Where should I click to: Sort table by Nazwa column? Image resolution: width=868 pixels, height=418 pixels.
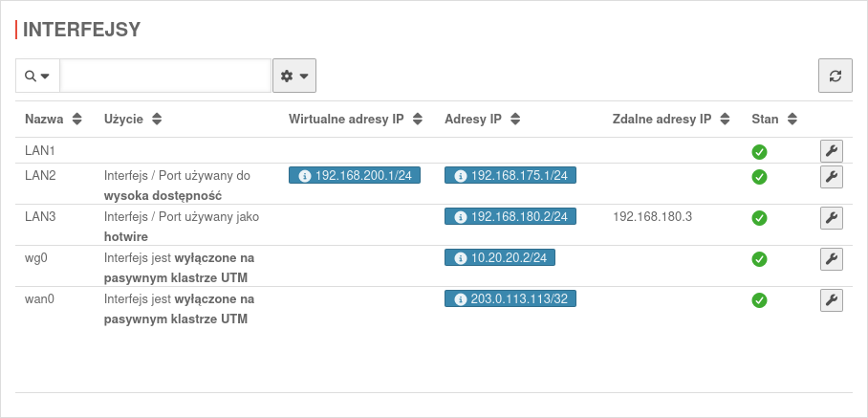[x=54, y=119]
